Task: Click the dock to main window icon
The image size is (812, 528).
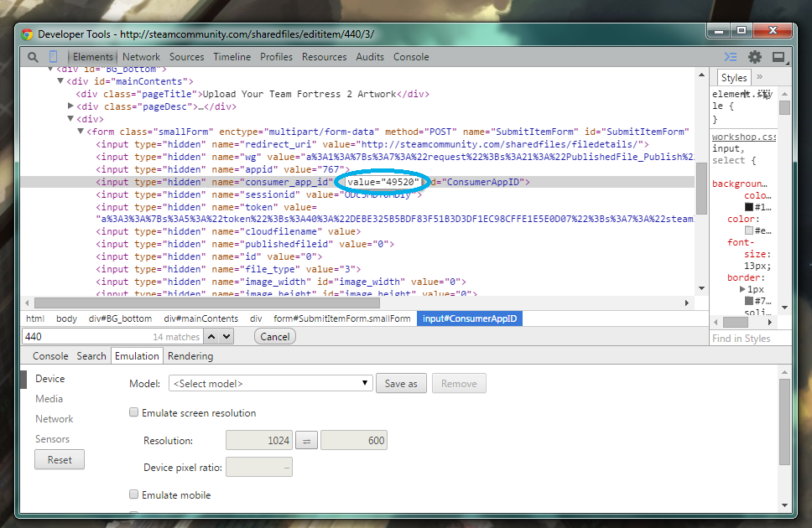Action: click(x=778, y=57)
